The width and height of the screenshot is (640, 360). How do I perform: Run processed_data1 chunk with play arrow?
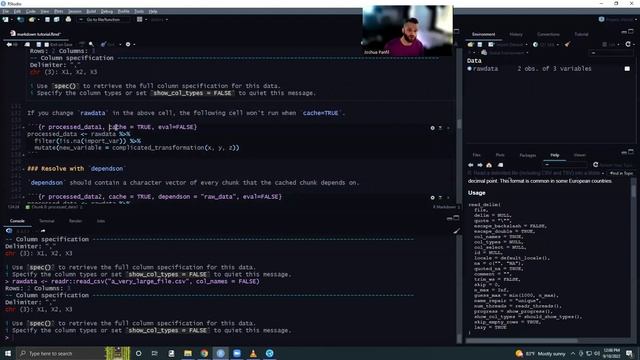[448, 128]
